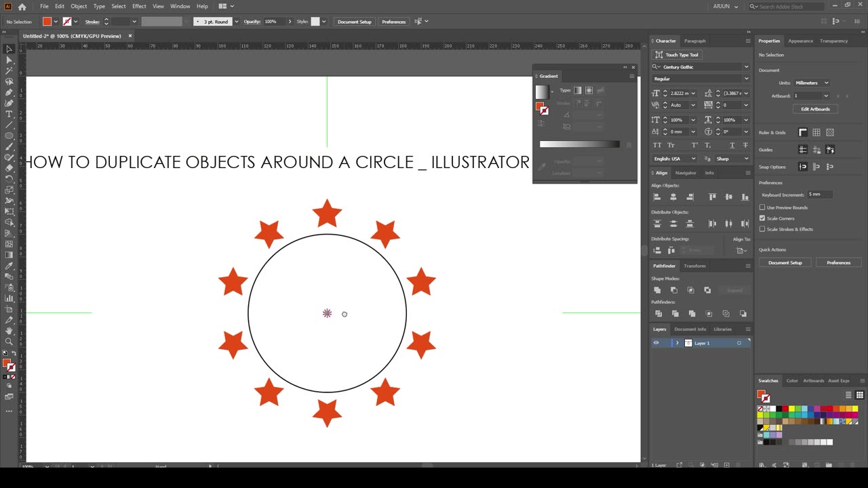
Task: Open the Home screen icon
Action: click(22, 6)
